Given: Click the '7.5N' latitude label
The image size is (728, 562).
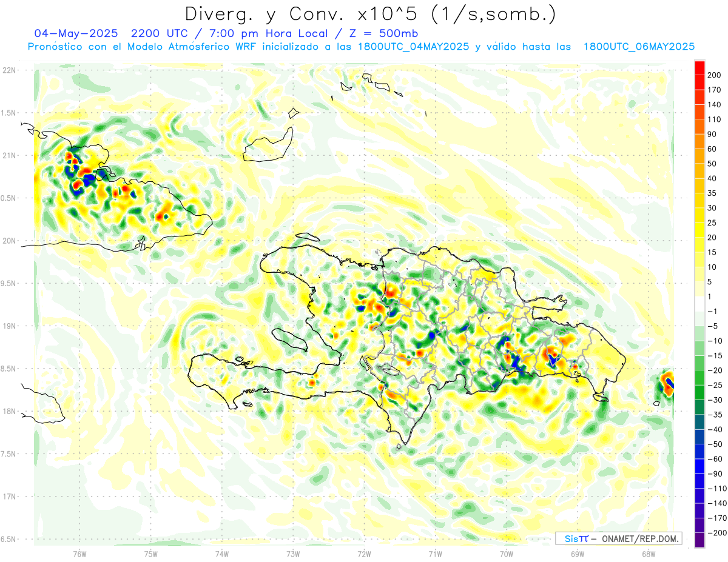Looking at the screenshot, I should (9, 454).
